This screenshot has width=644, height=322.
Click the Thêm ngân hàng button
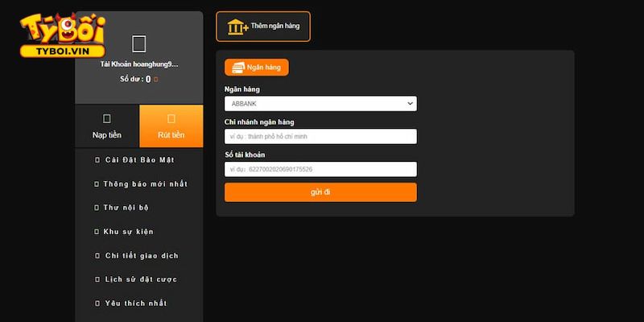click(x=263, y=27)
